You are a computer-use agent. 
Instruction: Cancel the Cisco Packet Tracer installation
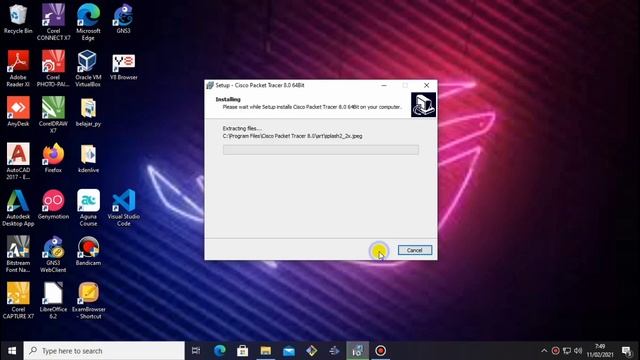(x=415, y=250)
